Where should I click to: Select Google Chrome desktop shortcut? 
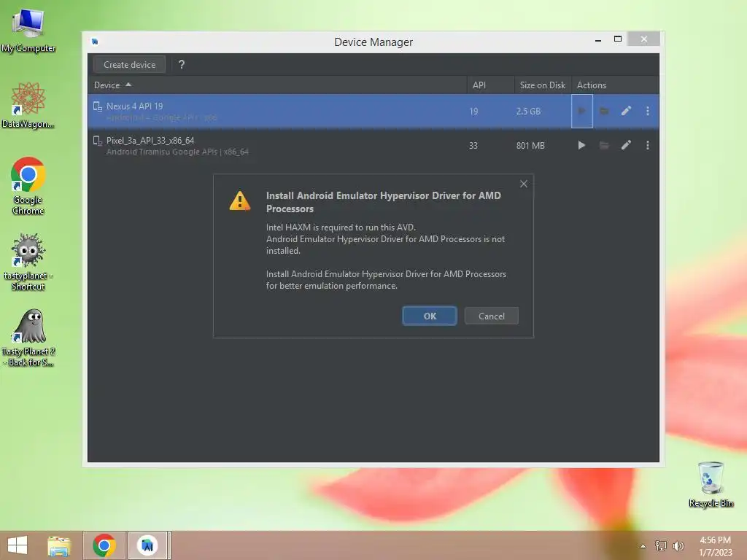point(28,186)
